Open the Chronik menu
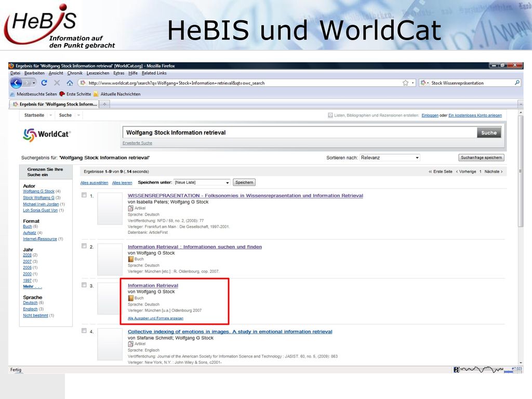 [75, 73]
